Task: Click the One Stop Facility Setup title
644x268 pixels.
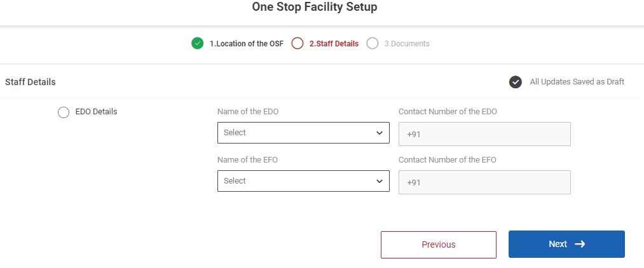Action: click(x=315, y=8)
